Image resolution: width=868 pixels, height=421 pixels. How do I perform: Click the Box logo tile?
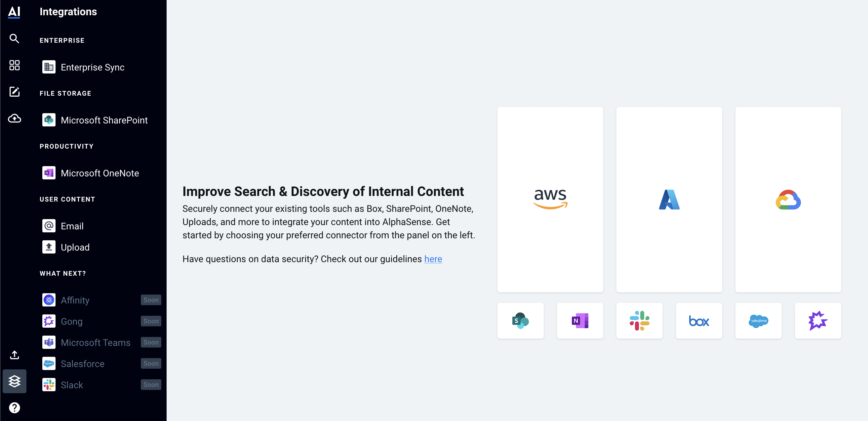pos(699,320)
